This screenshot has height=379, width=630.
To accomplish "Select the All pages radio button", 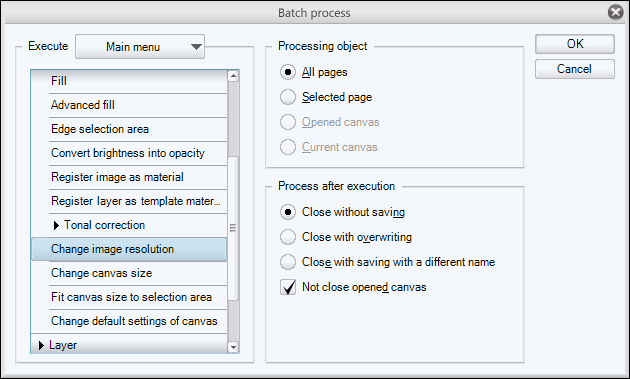I will 288,72.
